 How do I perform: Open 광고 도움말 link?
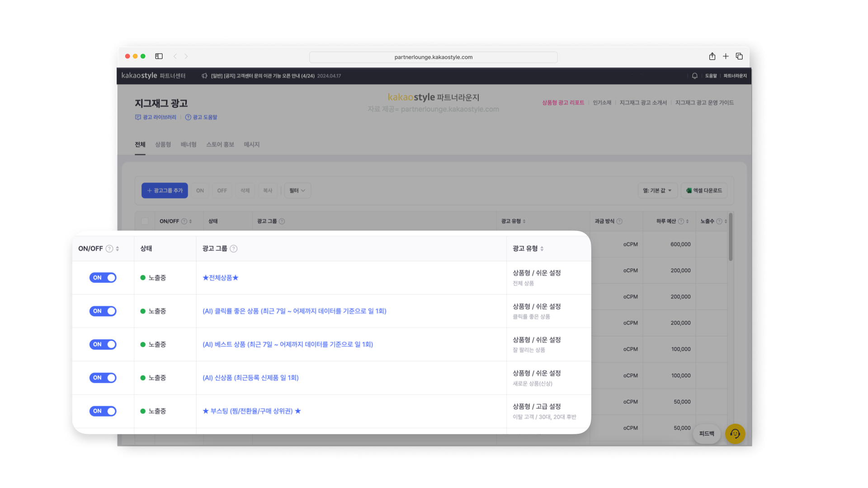click(201, 117)
